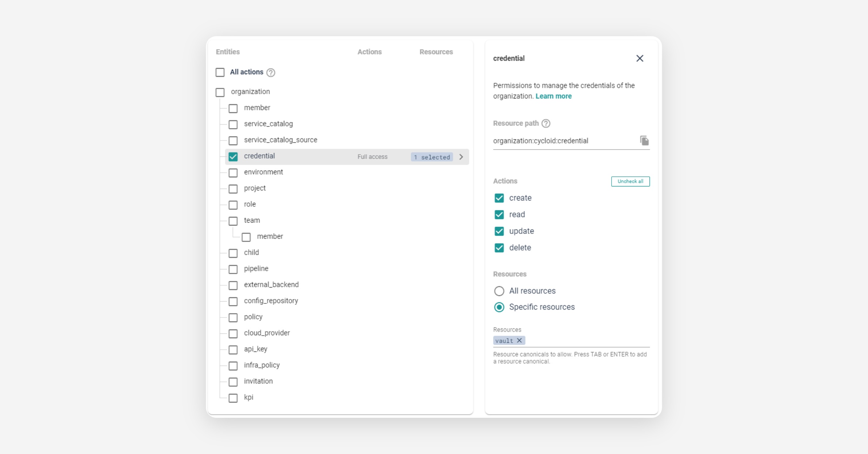Tick the infra_policy checkbox

coord(233,366)
